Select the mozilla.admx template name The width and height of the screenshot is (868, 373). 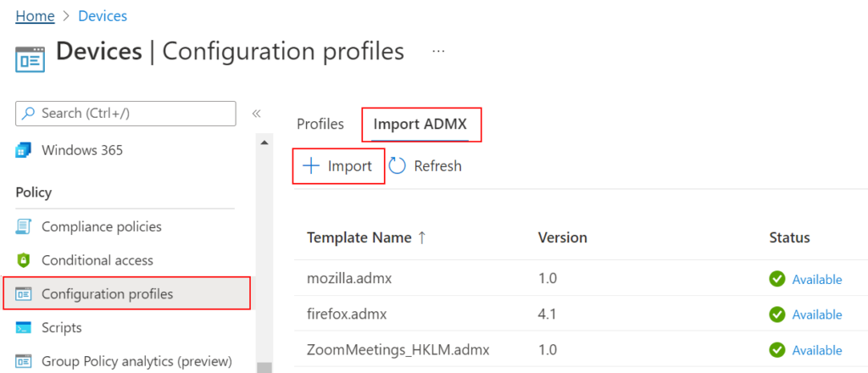tap(349, 279)
